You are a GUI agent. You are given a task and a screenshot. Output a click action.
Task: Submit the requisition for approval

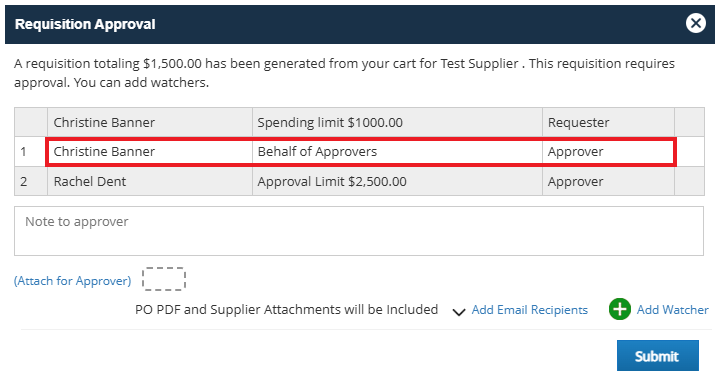point(658,355)
